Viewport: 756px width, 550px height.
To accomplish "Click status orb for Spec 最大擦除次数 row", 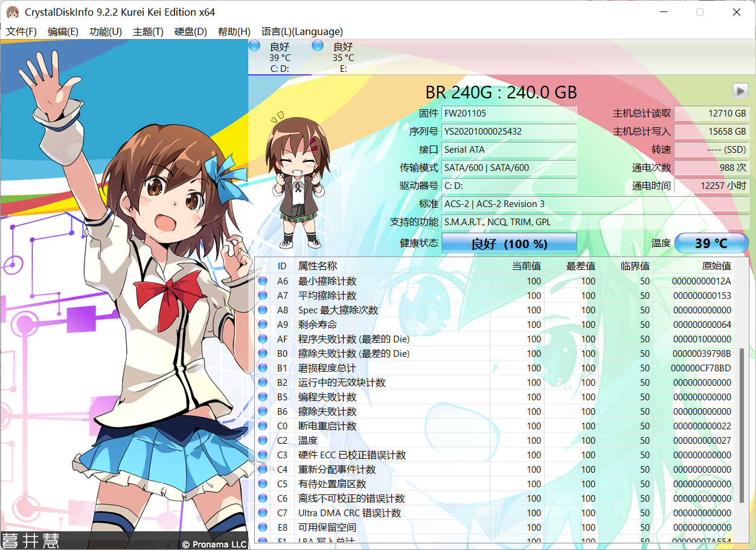I will coord(263,310).
